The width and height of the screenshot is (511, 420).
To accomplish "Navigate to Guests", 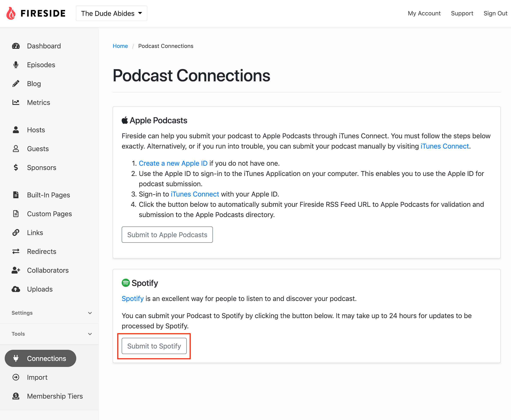I will pyautogui.click(x=38, y=149).
